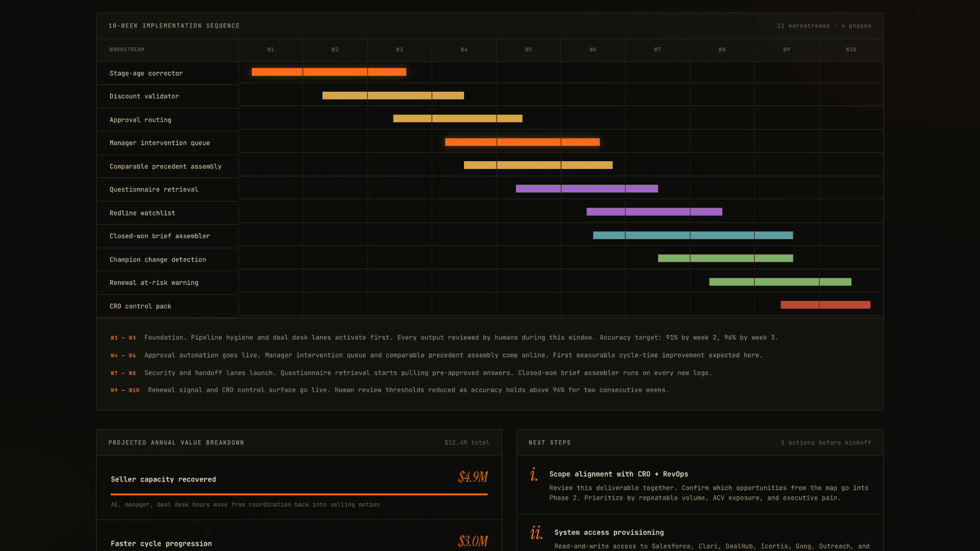Click the roman numeral i step icon

click(x=534, y=475)
